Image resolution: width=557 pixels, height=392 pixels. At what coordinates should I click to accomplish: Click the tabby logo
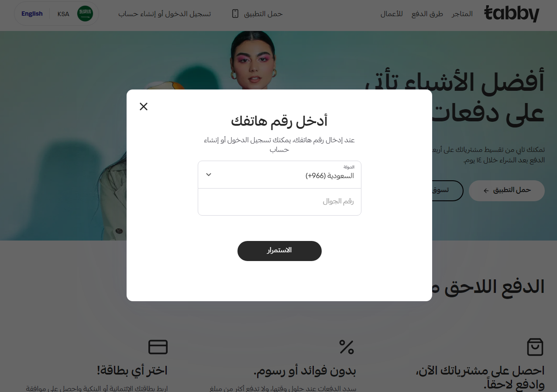pos(512,14)
